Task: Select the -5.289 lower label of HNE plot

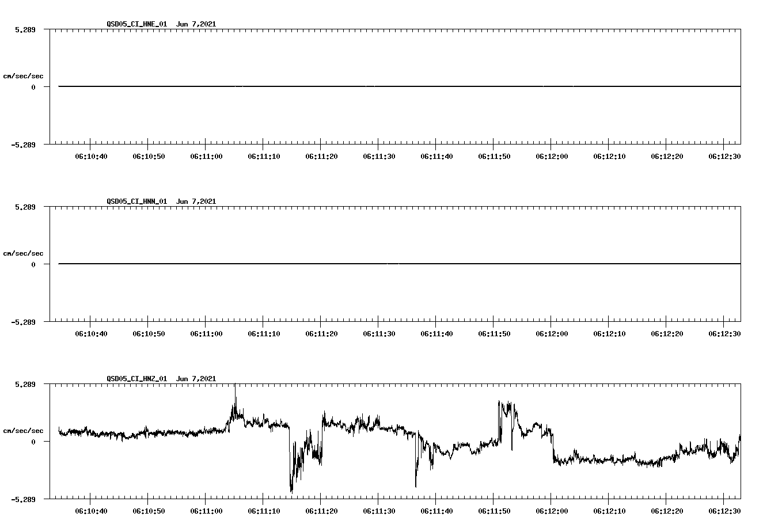Action: 23,145
